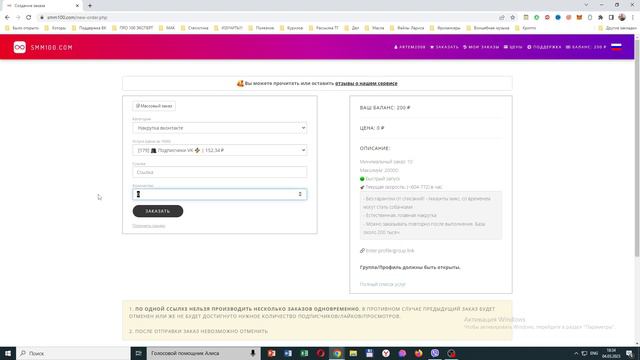Click the ЦЕНА: 0 ₽ text
Viewport: 640px width, 360px height.
click(x=372, y=128)
